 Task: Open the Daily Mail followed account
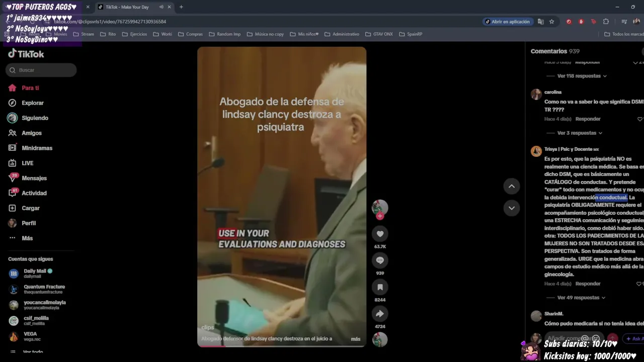[37, 273]
